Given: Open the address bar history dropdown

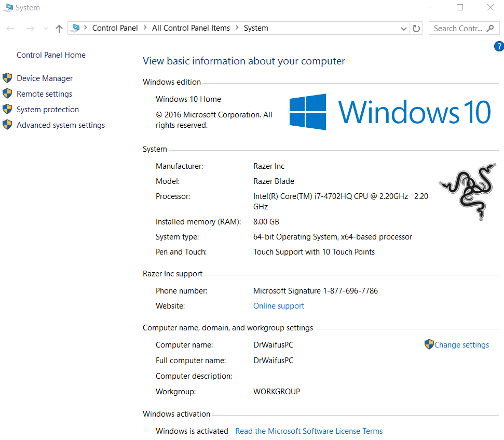Looking at the screenshot, I should point(404,29).
